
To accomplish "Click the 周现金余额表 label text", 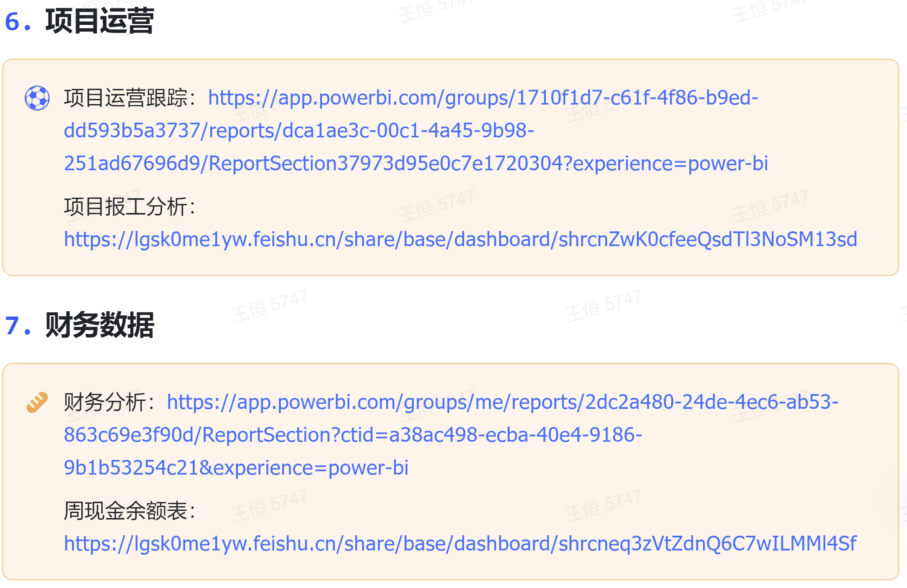I will pos(126,511).
